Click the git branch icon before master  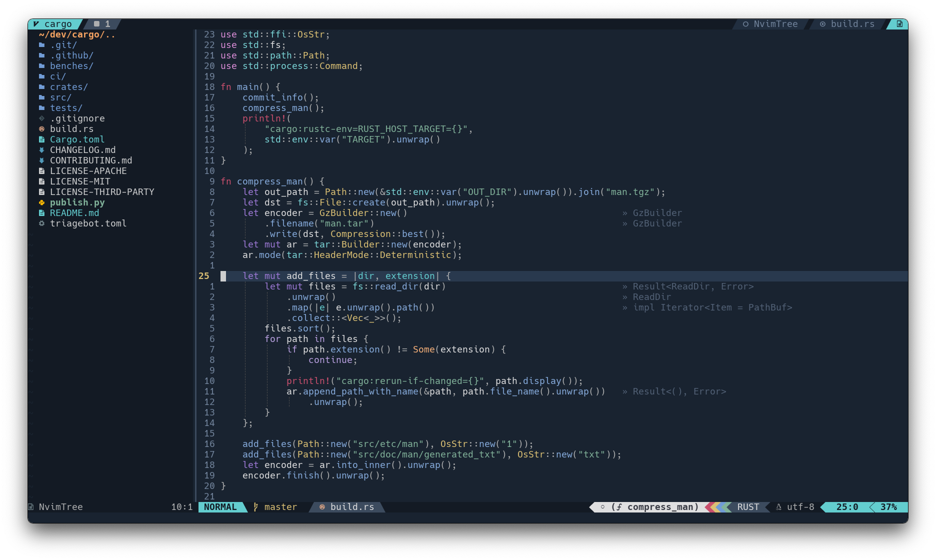click(255, 506)
